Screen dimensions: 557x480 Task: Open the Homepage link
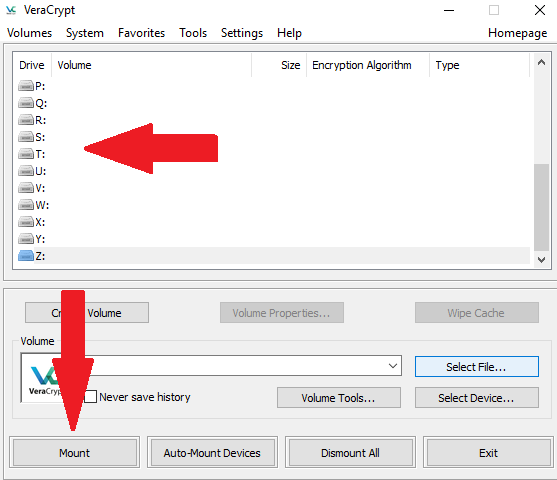pyautogui.click(x=517, y=33)
